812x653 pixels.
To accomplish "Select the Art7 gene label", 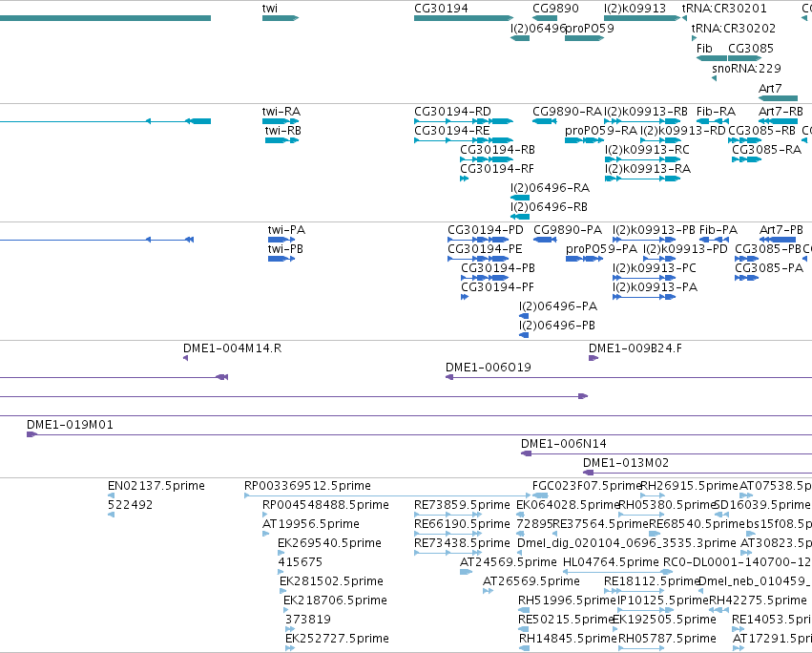I will pos(770,89).
